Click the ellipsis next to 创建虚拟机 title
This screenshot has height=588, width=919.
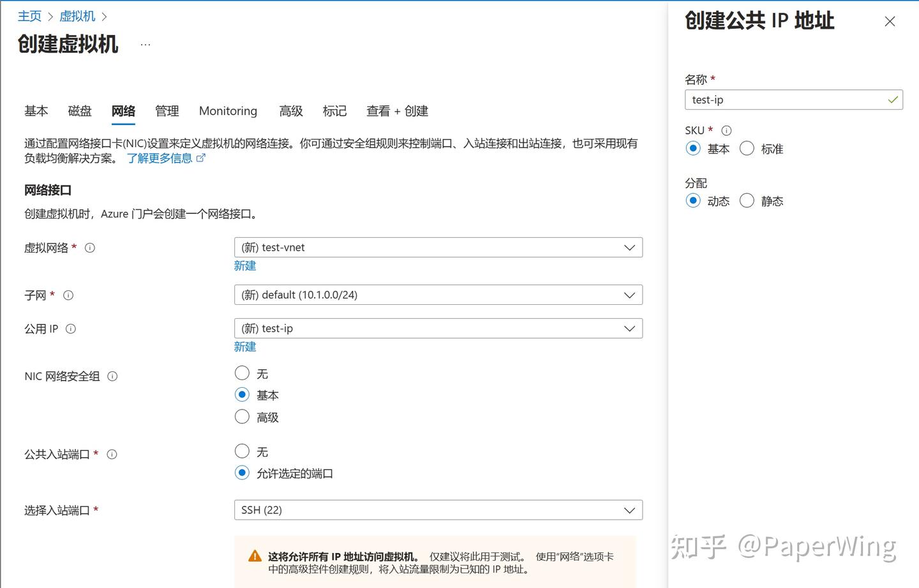(x=146, y=43)
